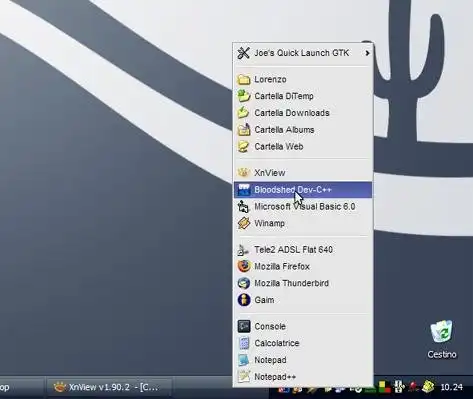Open the Console entry
This screenshot has height=399, width=473.
tap(303, 326)
